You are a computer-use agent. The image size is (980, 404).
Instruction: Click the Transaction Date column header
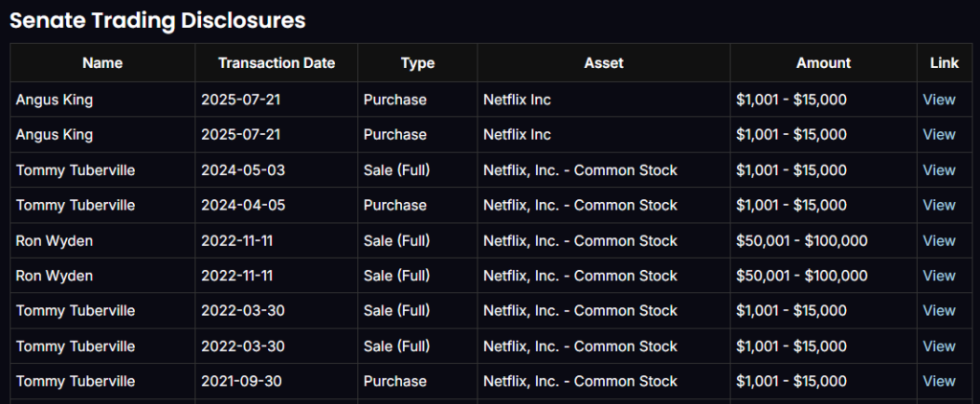(x=277, y=63)
